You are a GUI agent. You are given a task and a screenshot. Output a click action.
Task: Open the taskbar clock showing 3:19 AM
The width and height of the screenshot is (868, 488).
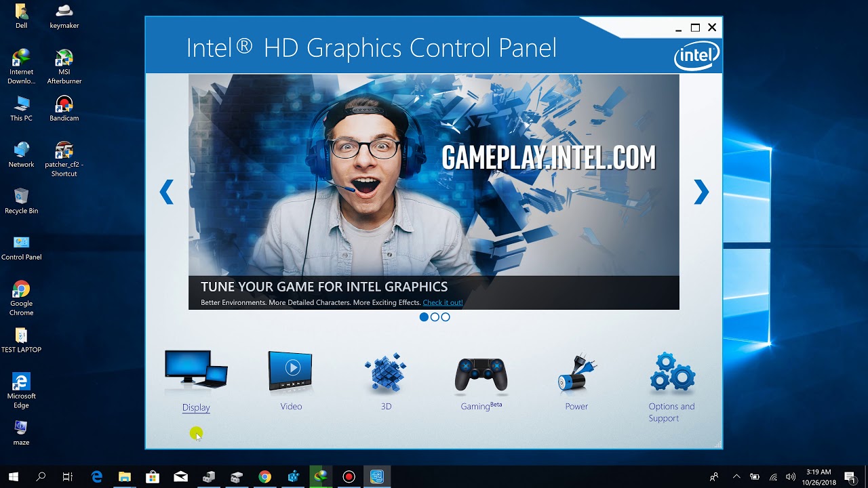(818, 477)
